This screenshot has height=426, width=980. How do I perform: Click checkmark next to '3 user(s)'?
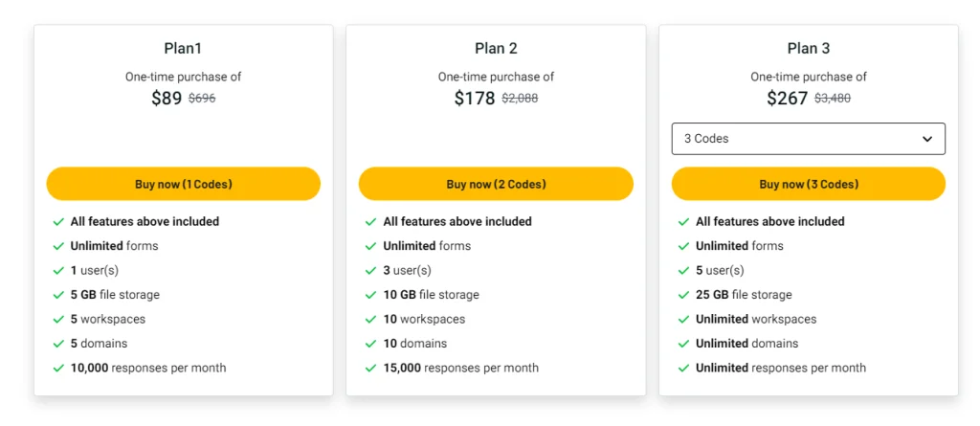[371, 271]
